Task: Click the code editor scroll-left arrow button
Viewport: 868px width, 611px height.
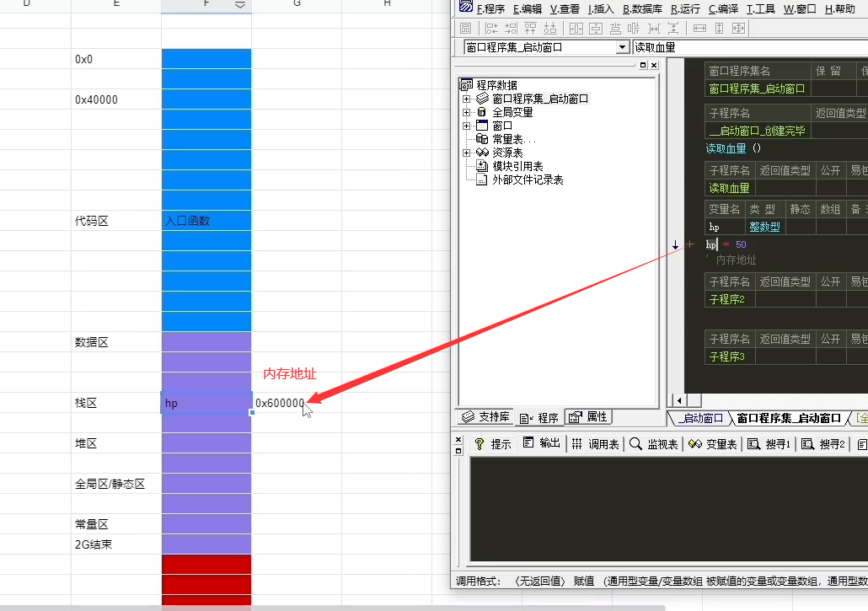Action: (680, 400)
